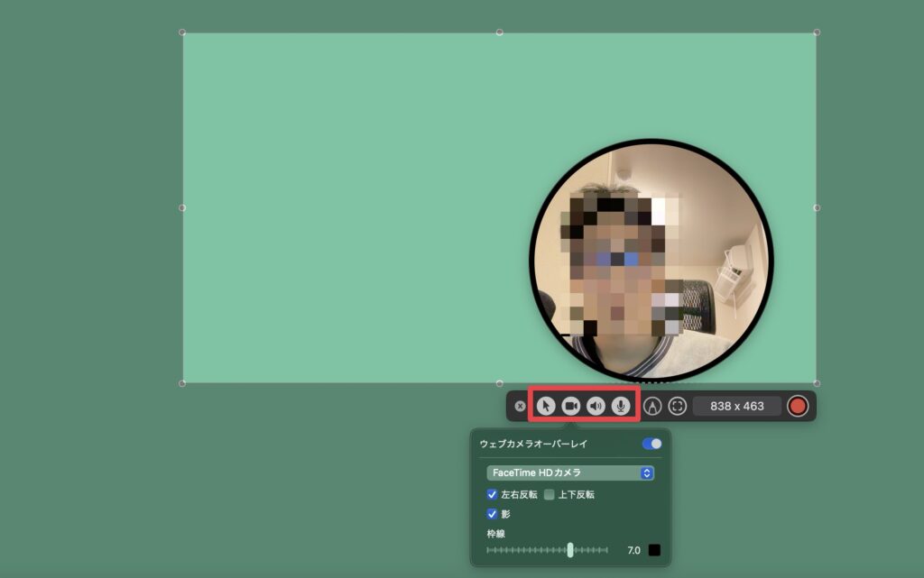
Task: Click the webcam camera icon in toolbar
Action: pos(570,406)
